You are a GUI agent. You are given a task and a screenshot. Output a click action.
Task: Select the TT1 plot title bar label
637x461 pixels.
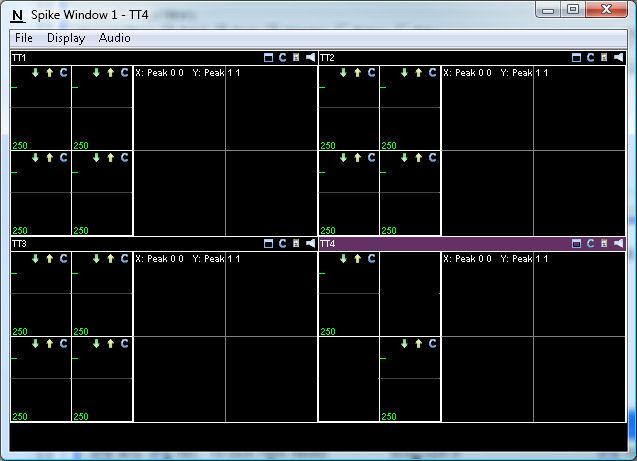click(x=19, y=58)
